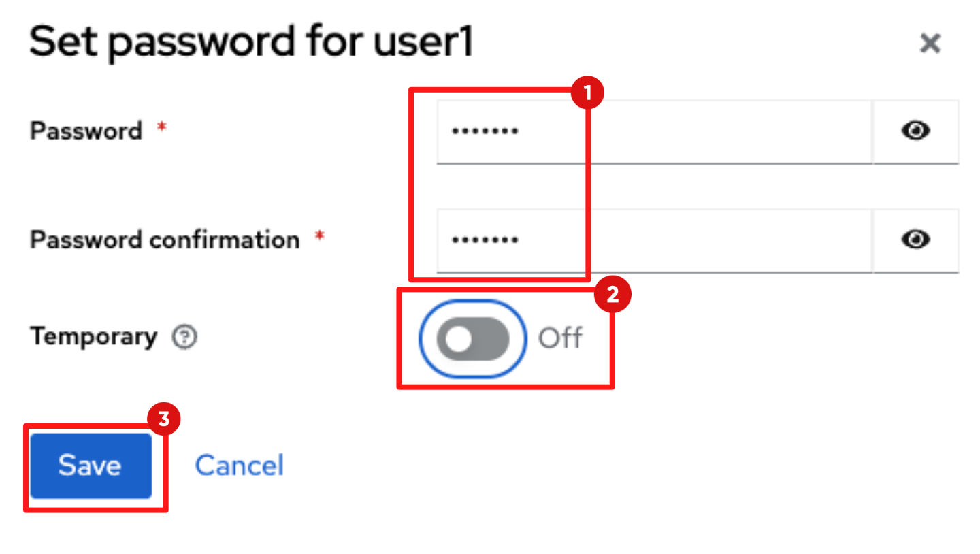980x554 pixels.
Task: Focus the Password confirmation input field
Action: point(653,240)
